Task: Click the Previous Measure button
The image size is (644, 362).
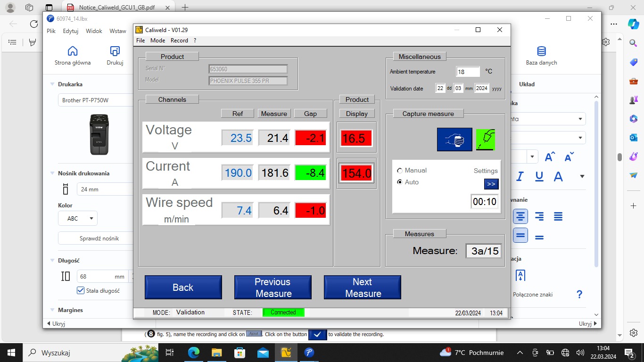Action: coord(272,288)
